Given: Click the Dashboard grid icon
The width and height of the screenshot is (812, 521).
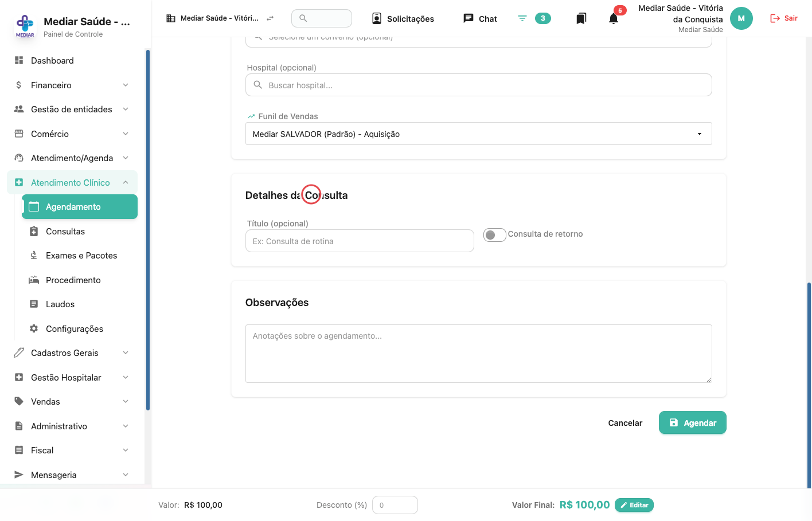Looking at the screenshot, I should point(19,60).
